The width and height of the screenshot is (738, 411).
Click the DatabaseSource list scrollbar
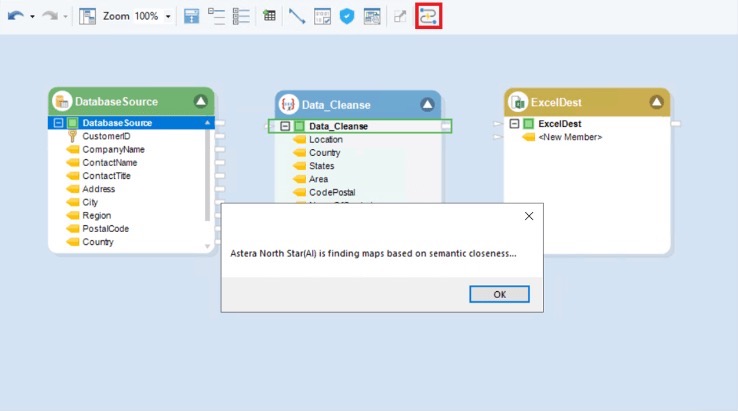click(x=207, y=175)
